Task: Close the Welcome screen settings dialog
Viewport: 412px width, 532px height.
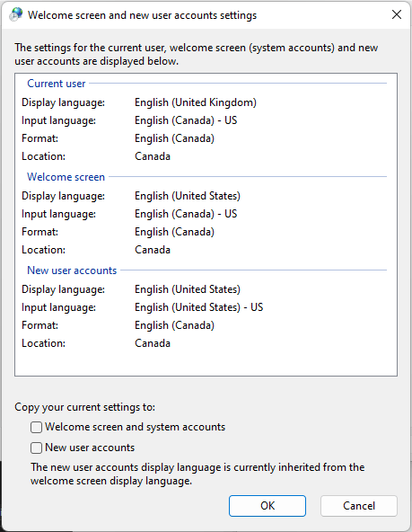Action: pos(397,14)
